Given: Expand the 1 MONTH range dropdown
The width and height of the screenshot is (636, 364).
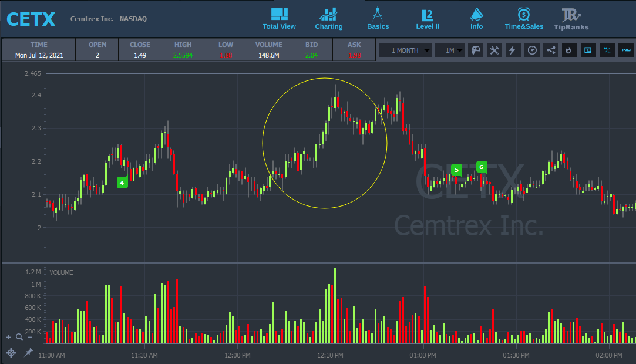Looking at the screenshot, I should [405, 50].
